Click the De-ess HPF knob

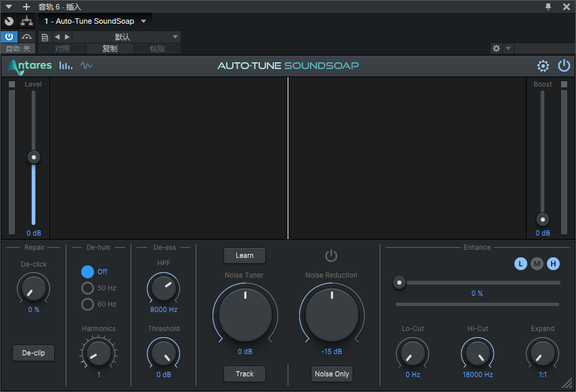tap(164, 288)
